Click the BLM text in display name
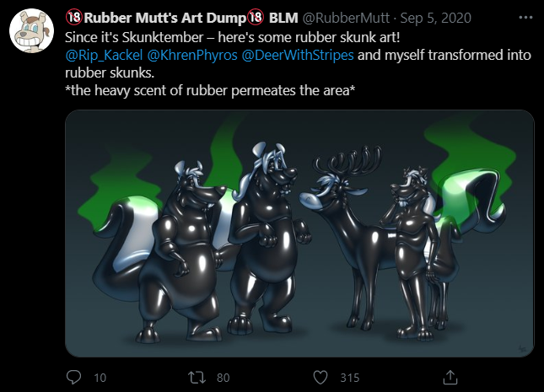This screenshot has width=544, height=392. 283,18
